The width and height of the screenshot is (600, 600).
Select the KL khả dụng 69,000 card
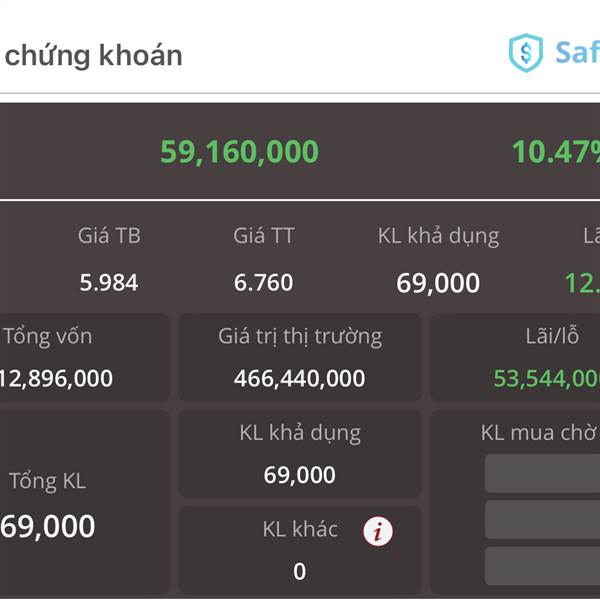[x=300, y=454]
